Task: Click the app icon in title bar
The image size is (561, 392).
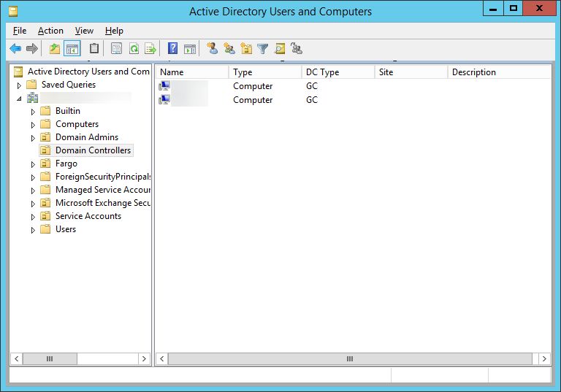Action: point(13,12)
